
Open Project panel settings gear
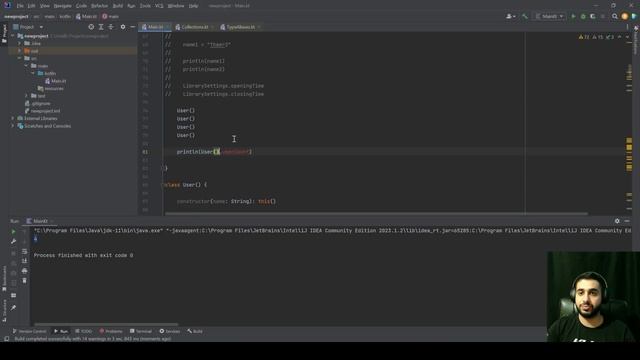[x=123, y=27]
